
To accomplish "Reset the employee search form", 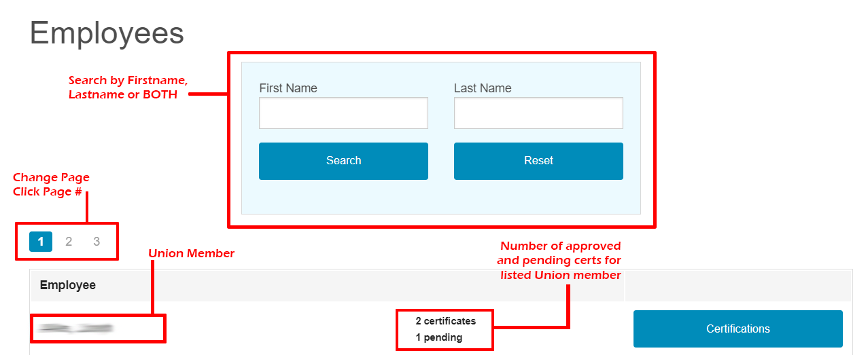I will tap(538, 161).
